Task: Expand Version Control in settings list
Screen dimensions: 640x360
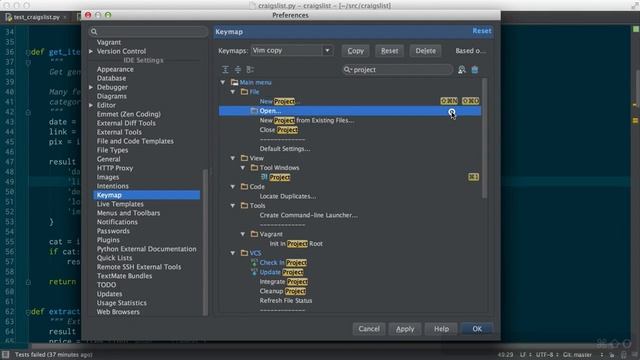Action: click(91, 51)
